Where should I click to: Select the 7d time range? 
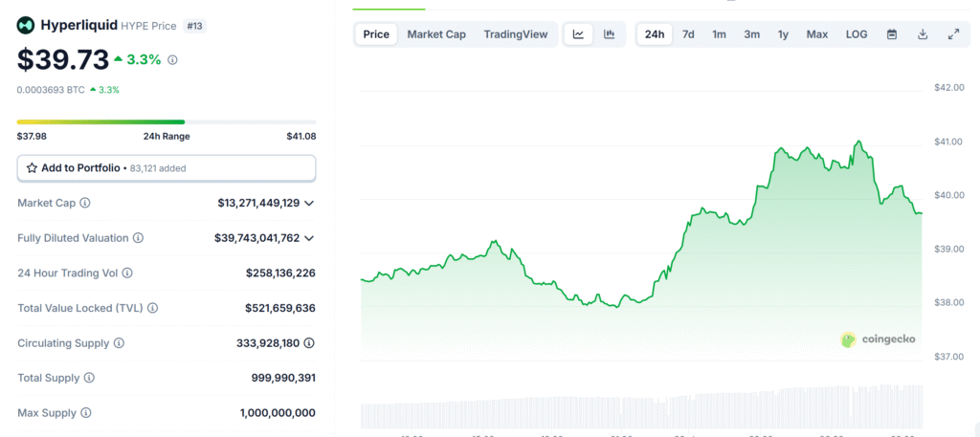pyautogui.click(x=688, y=34)
